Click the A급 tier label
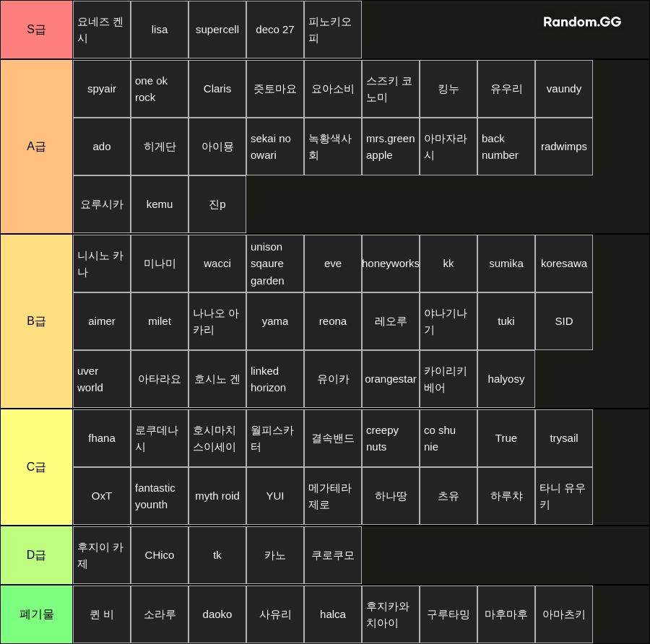The height and width of the screenshot is (644, 650). [37, 147]
